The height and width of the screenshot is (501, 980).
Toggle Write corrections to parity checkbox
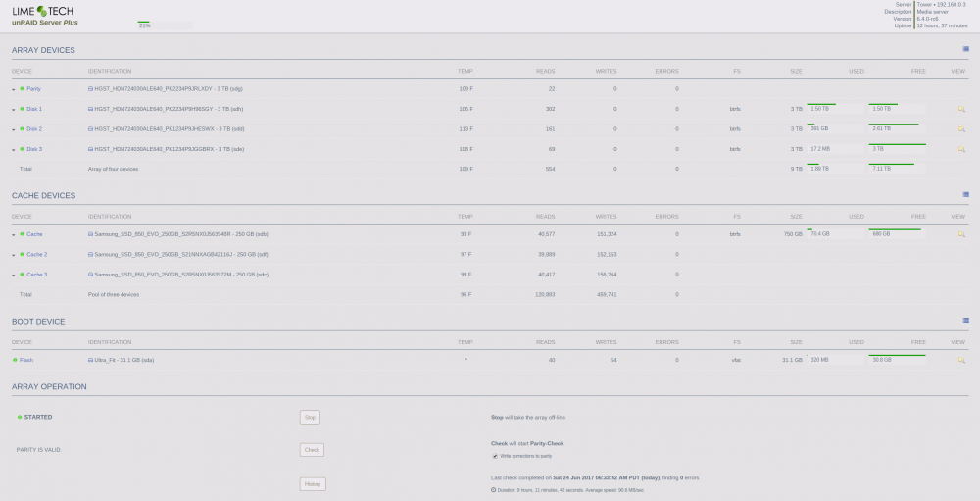click(x=495, y=456)
